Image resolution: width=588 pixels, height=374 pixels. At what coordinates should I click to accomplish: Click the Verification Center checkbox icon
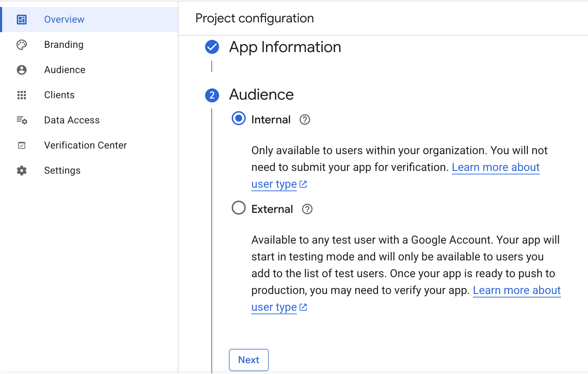pyautogui.click(x=22, y=145)
